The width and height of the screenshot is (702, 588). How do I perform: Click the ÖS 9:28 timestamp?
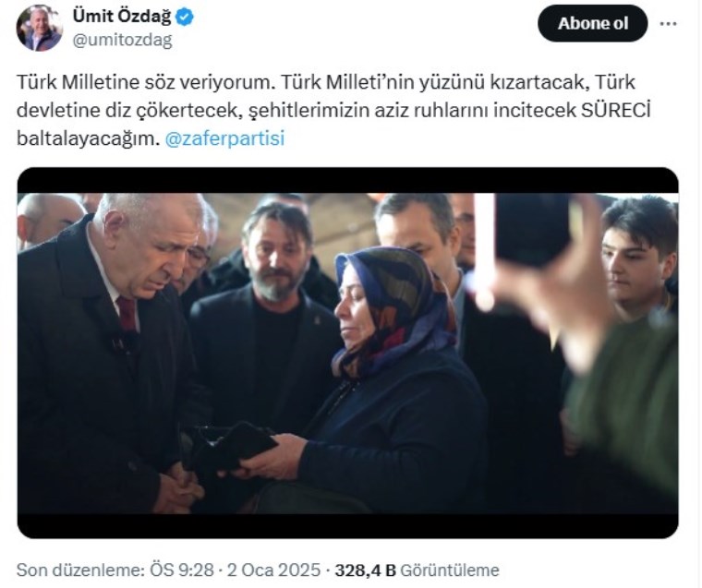[182, 570]
